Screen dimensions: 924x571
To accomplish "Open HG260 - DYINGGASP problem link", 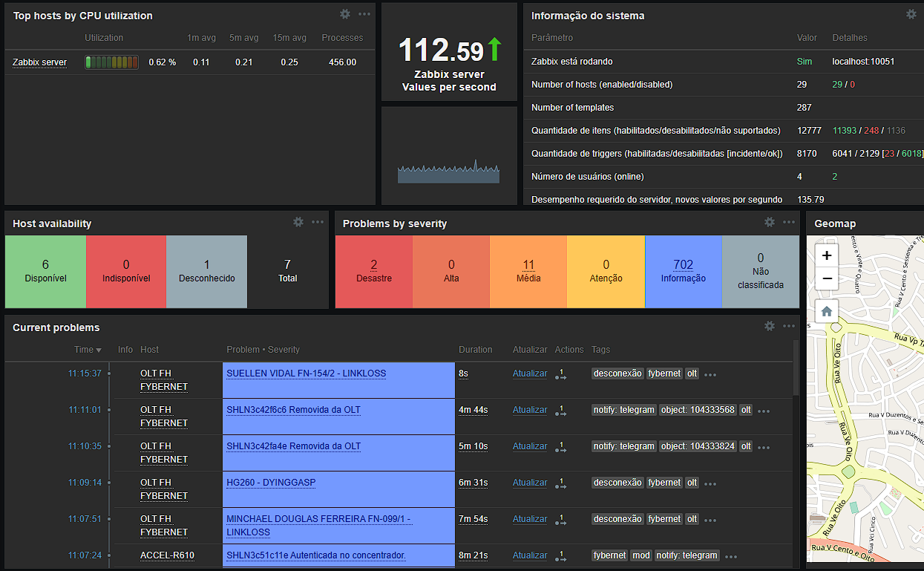I will click(x=271, y=483).
